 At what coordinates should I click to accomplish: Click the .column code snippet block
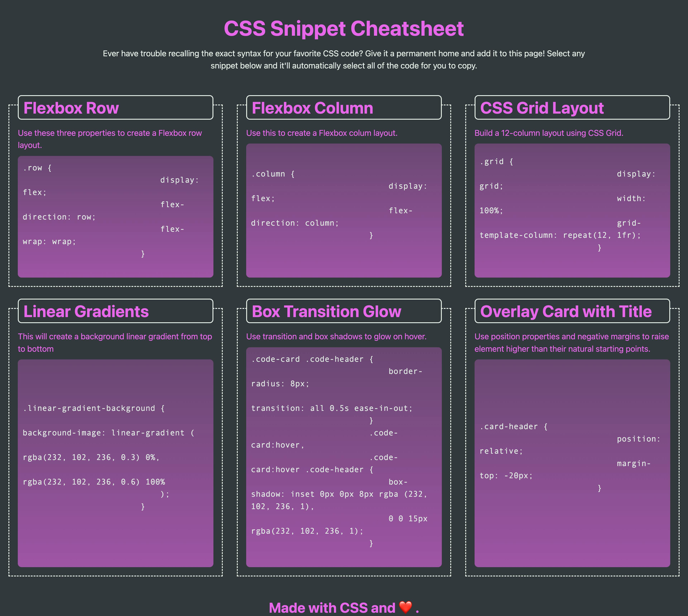click(344, 211)
